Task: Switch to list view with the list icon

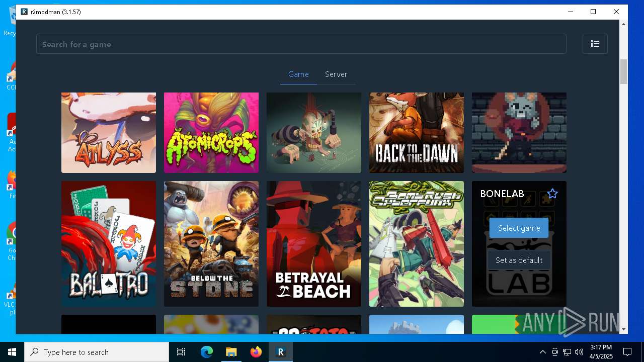Action: coord(595,44)
